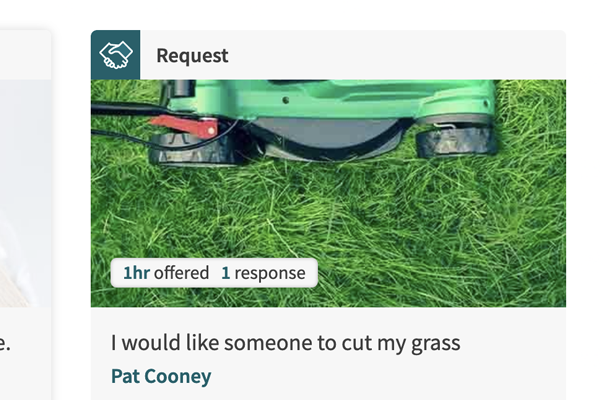The image size is (600, 400).
Task: Open the lawnmower photo thumbnail
Action: [328, 193]
